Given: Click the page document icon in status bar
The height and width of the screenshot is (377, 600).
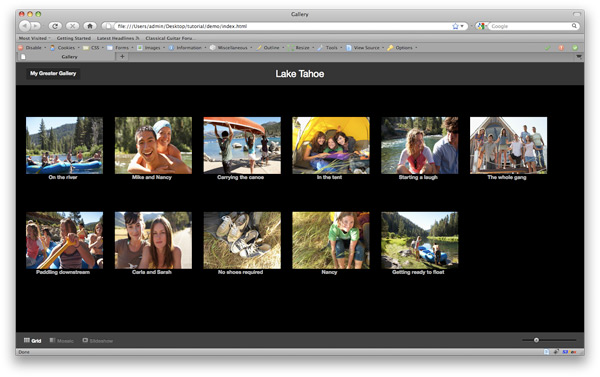Looking at the screenshot, I should click(x=546, y=352).
